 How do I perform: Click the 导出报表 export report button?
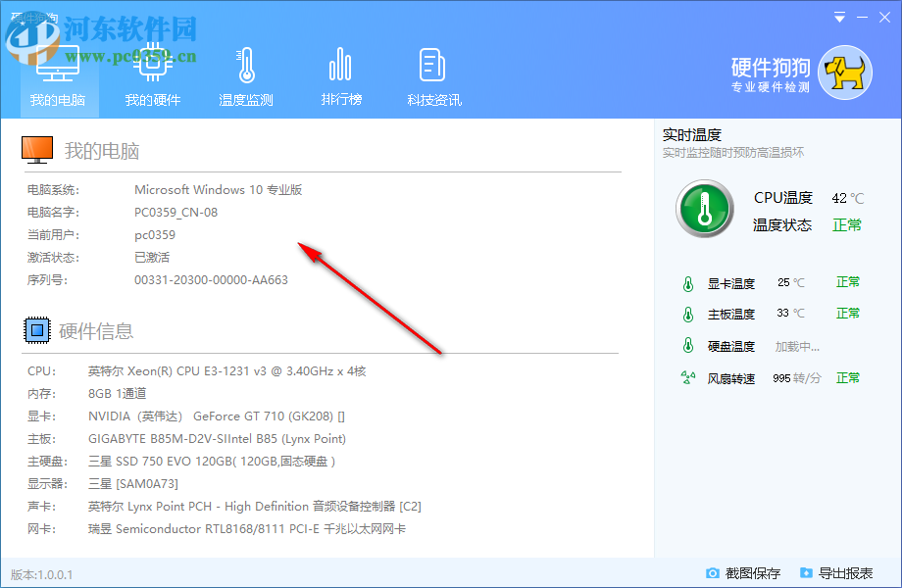coord(840,573)
